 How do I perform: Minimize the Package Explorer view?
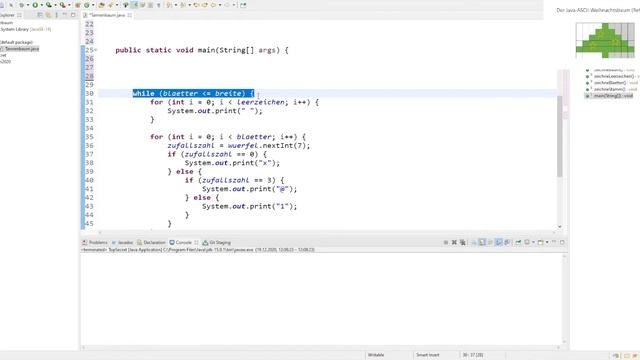(x=64, y=15)
